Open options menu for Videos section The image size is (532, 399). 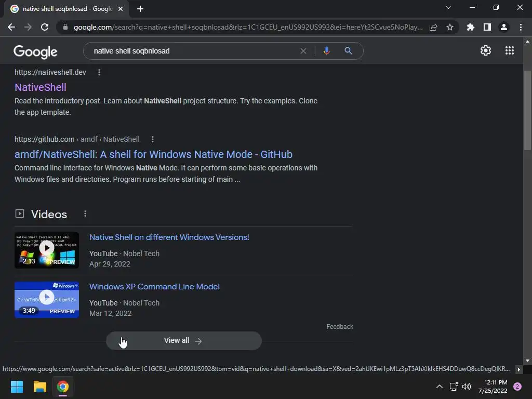click(85, 214)
